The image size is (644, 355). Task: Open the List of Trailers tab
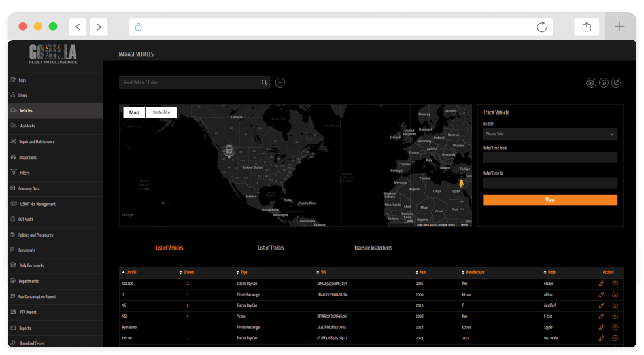(x=271, y=248)
